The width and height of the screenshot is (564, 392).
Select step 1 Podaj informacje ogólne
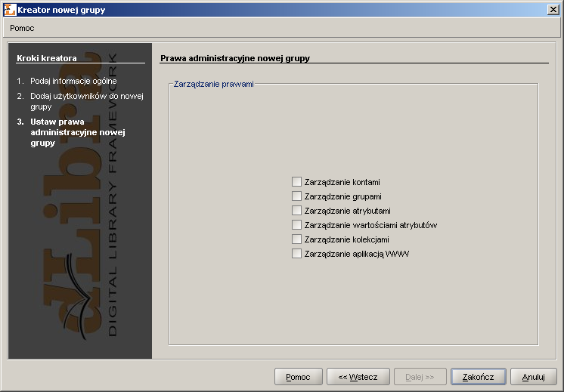tap(67, 81)
